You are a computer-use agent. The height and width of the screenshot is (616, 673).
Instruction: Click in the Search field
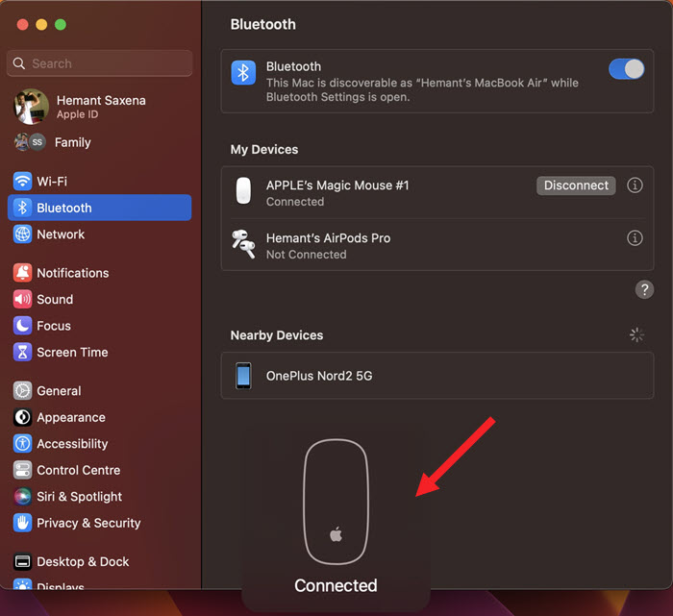(100, 63)
